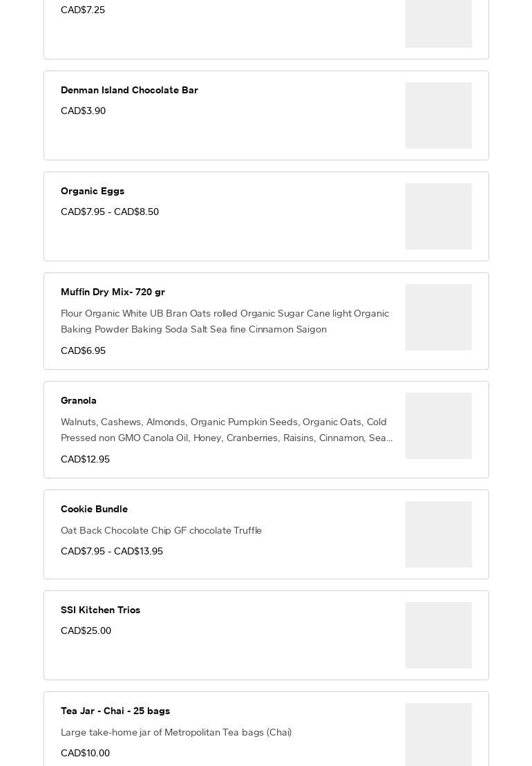532x766 pixels.
Task: Open the Tea Jar Chai thumbnail image
Action: pos(438,733)
